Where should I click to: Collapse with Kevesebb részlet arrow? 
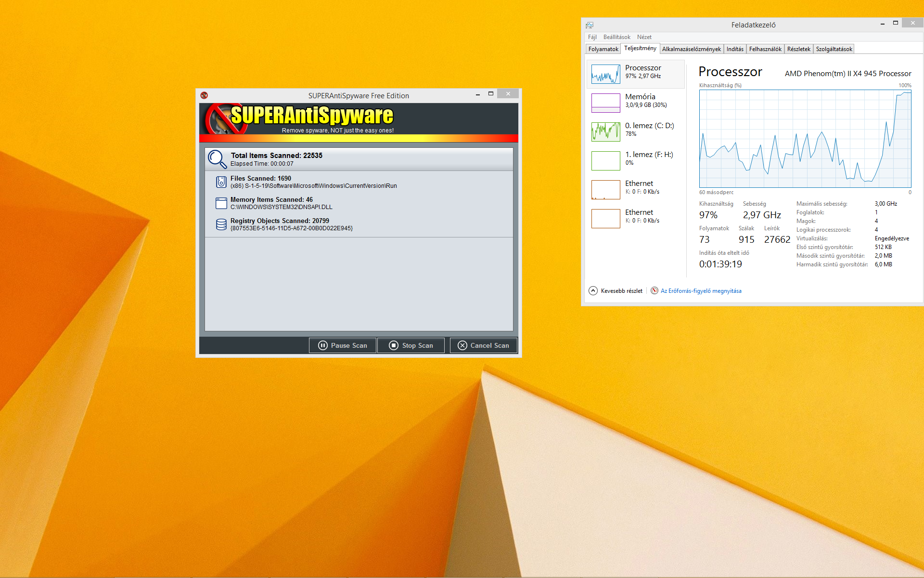[x=593, y=291]
